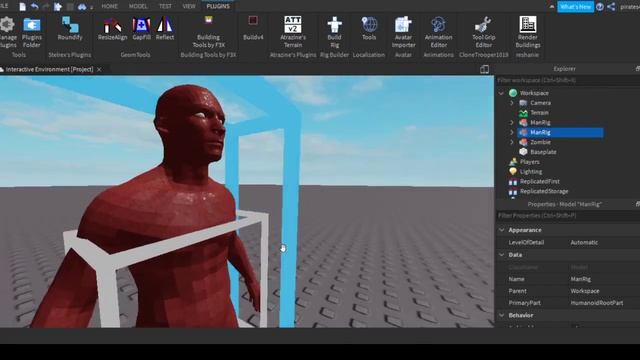The height and width of the screenshot is (360, 640).
Task: Expand the first ManRig node
Action: pos(512,122)
